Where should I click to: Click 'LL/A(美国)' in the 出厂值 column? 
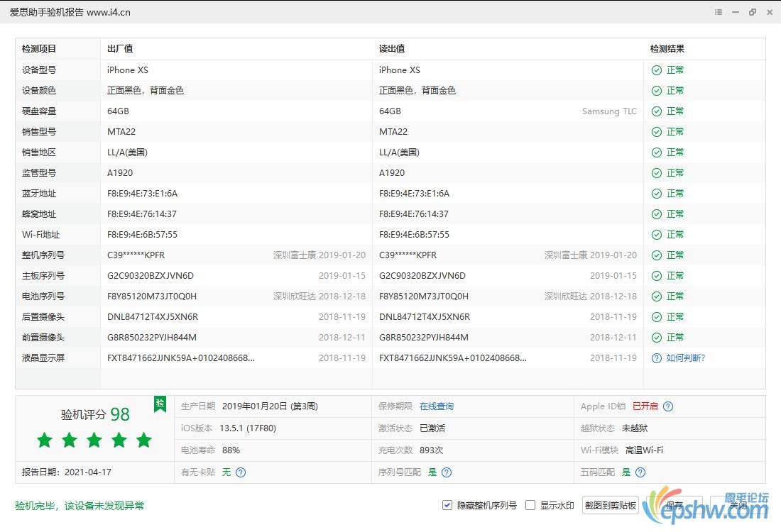[127, 153]
